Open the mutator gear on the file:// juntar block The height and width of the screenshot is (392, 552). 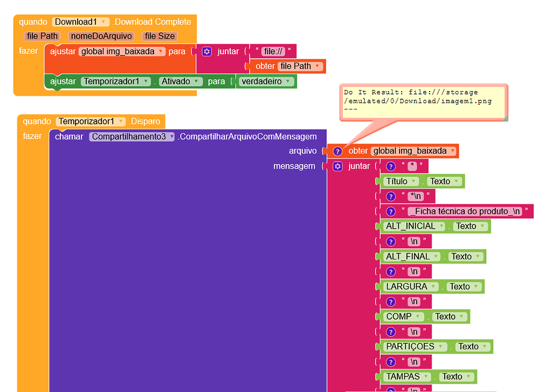click(x=207, y=51)
